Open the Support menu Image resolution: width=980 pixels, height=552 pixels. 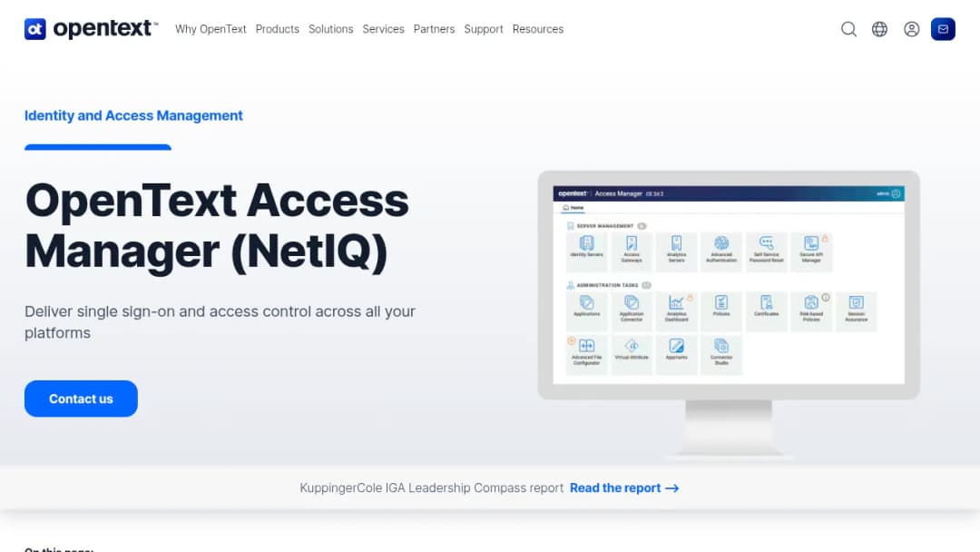coord(483,29)
